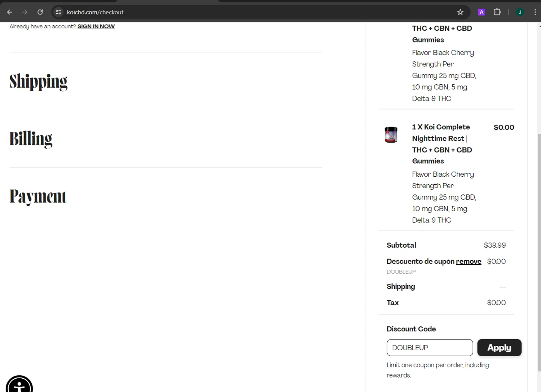Go back to the previous page
The image size is (541, 392).
click(x=10, y=12)
